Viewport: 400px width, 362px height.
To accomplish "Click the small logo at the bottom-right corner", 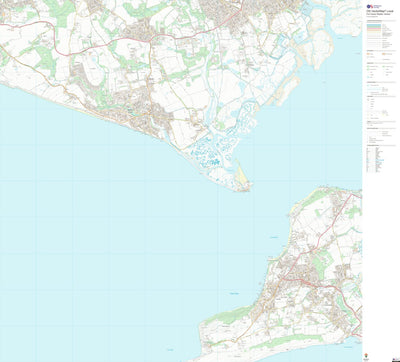I will point(395,359).
